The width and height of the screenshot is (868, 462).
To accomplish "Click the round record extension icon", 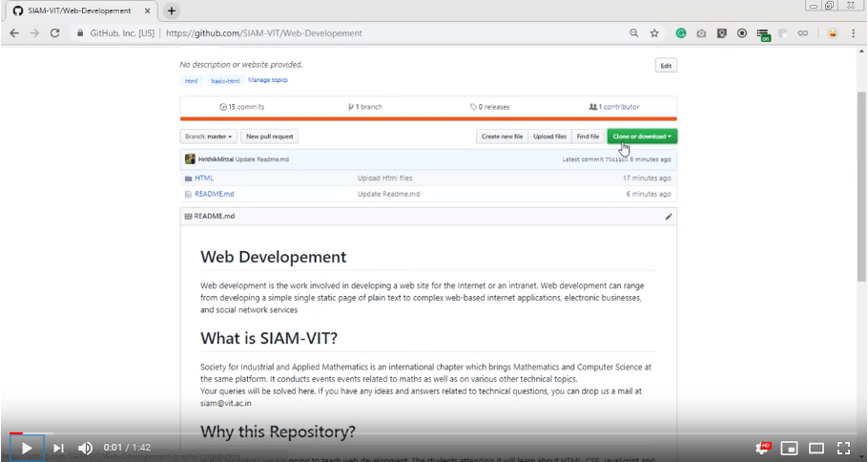I will 742,33.
